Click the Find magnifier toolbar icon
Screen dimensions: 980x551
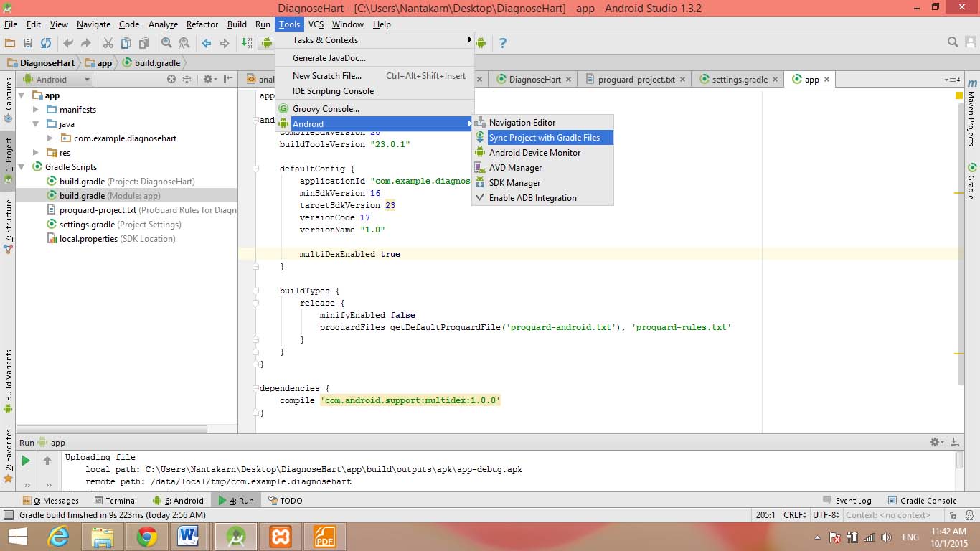pos(166,43)
